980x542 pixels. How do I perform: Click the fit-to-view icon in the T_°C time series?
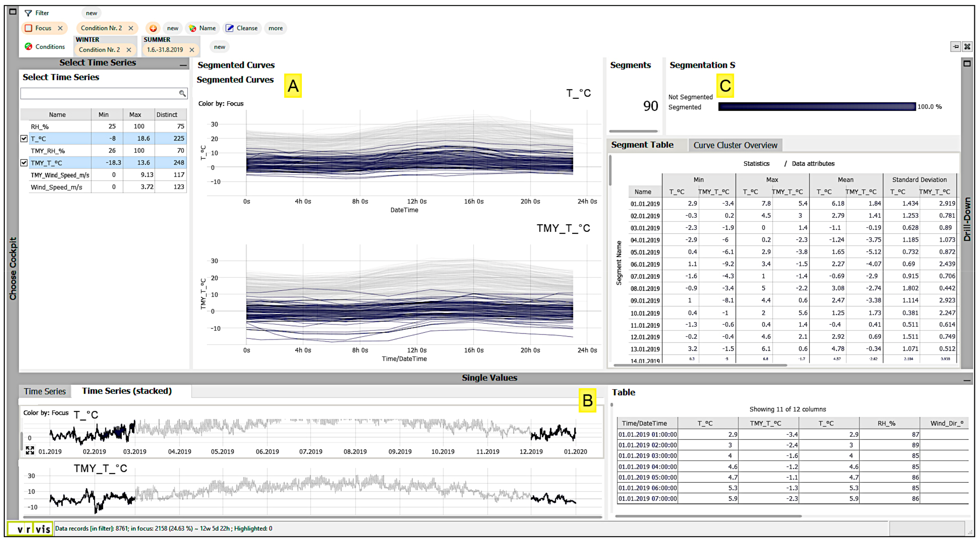[x=30, y=451]
